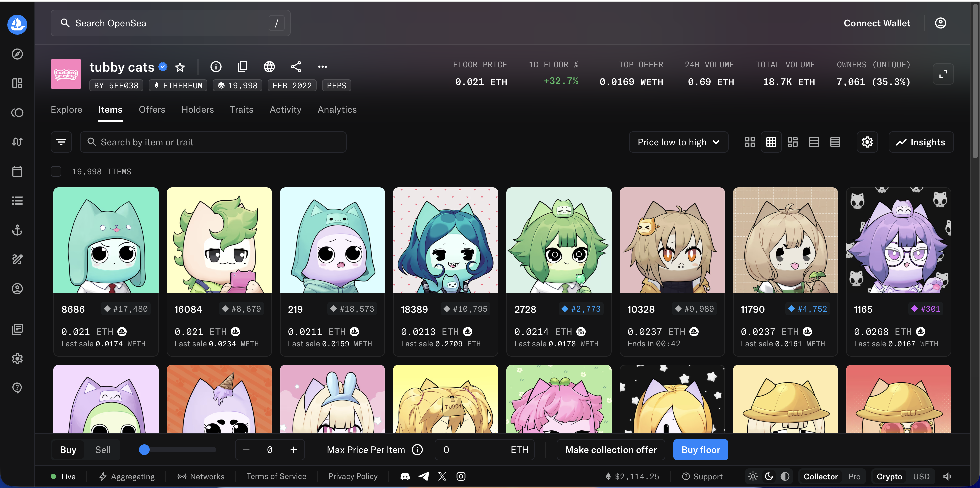
Task: Open the profile icon in sidebar
Action: click(x=17, y=289)
